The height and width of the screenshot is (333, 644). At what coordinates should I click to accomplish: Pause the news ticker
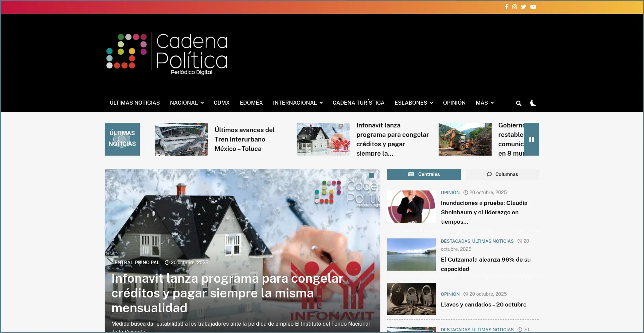532,140
